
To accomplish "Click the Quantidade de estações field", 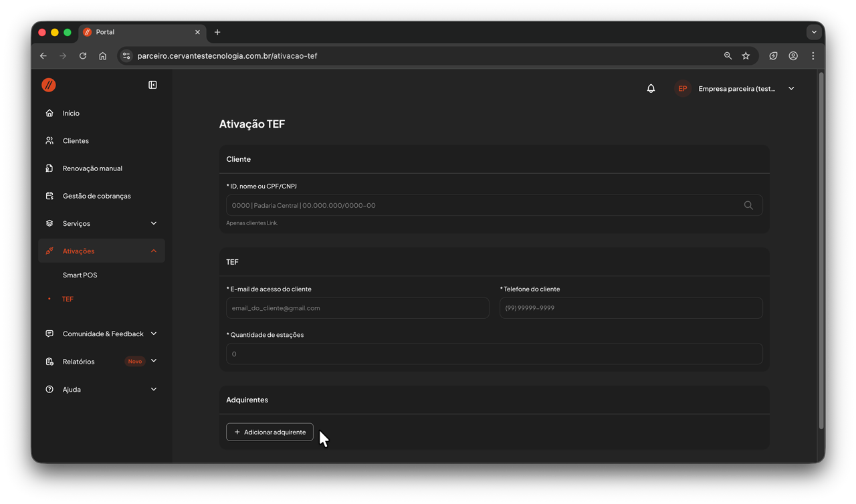I will coord(494,354).
